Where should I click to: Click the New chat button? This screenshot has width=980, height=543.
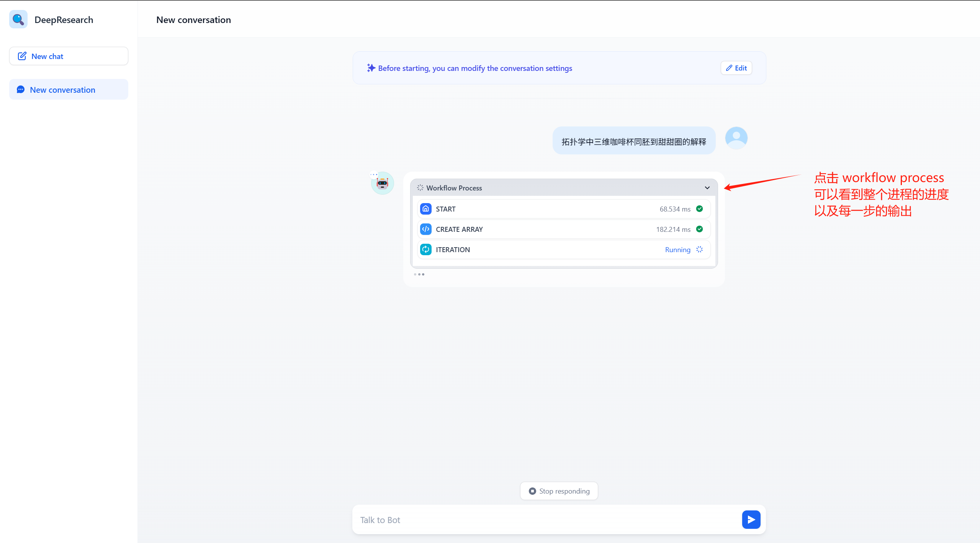[69, 56]
